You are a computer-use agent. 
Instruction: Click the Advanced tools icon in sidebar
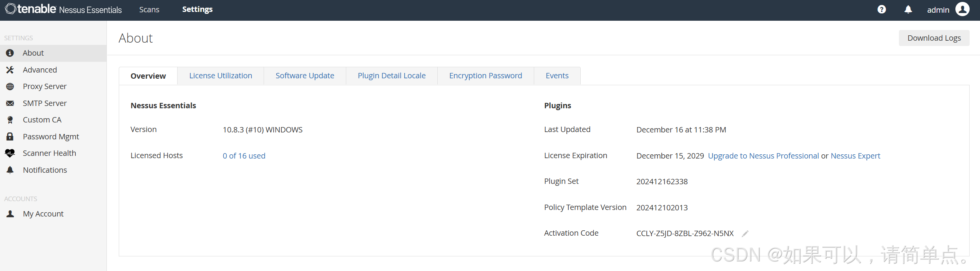10,70
